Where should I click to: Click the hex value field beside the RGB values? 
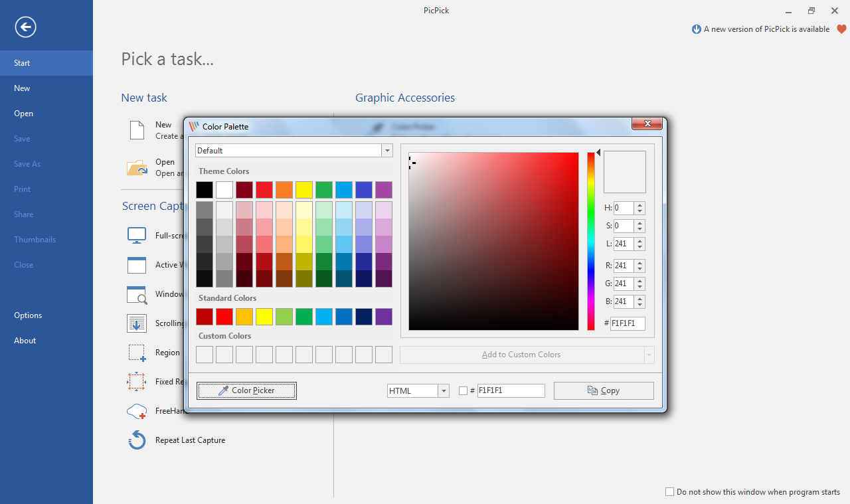[x=628, y=324]
